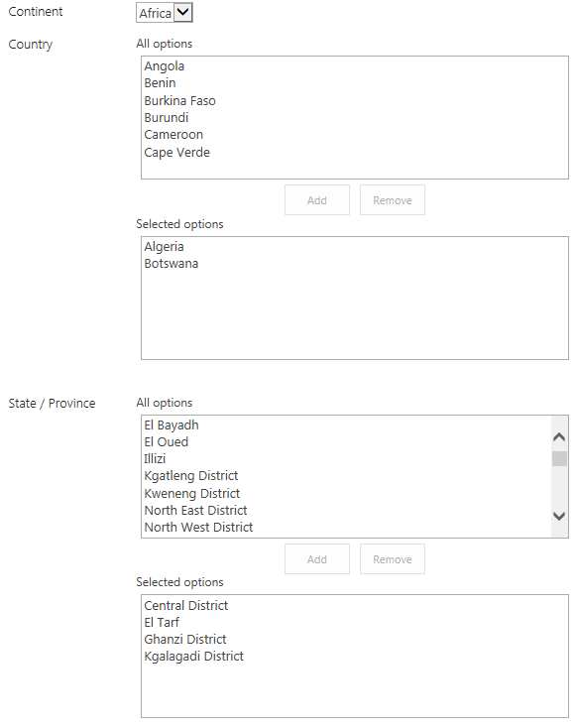Click the State / Province Remove button
578x728 pixels.
[x=393, y=559]
